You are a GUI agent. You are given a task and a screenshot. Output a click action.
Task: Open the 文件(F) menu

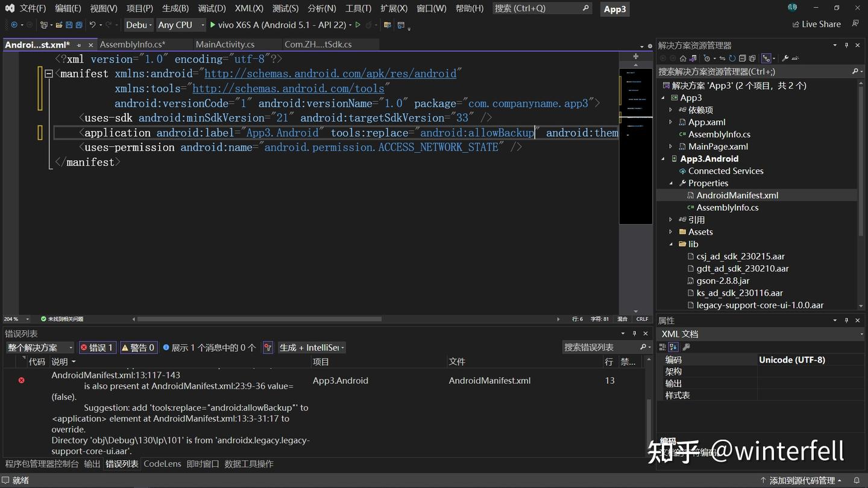click(x=33, y=8)
